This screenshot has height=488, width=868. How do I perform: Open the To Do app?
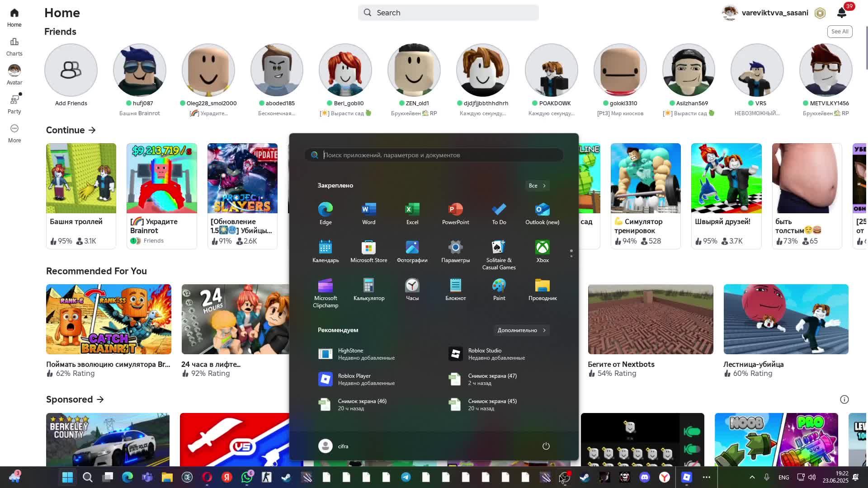point(499,213)
